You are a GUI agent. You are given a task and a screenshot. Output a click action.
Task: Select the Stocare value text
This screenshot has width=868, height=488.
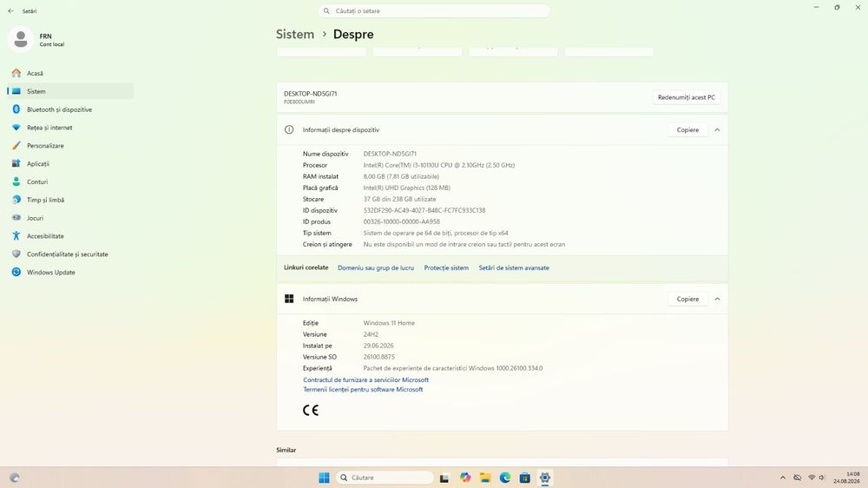coord(399,199)
